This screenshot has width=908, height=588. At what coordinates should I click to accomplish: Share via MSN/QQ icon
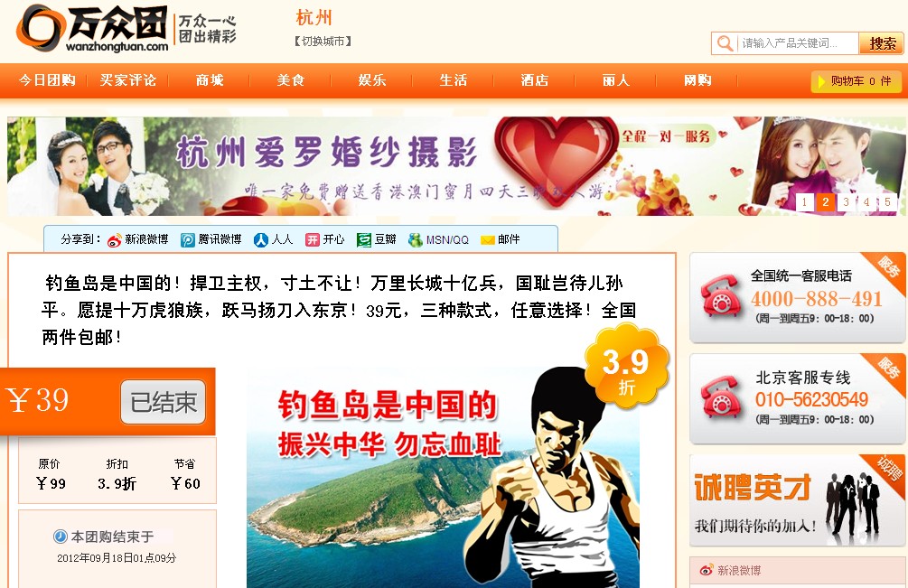coord(416,240)
